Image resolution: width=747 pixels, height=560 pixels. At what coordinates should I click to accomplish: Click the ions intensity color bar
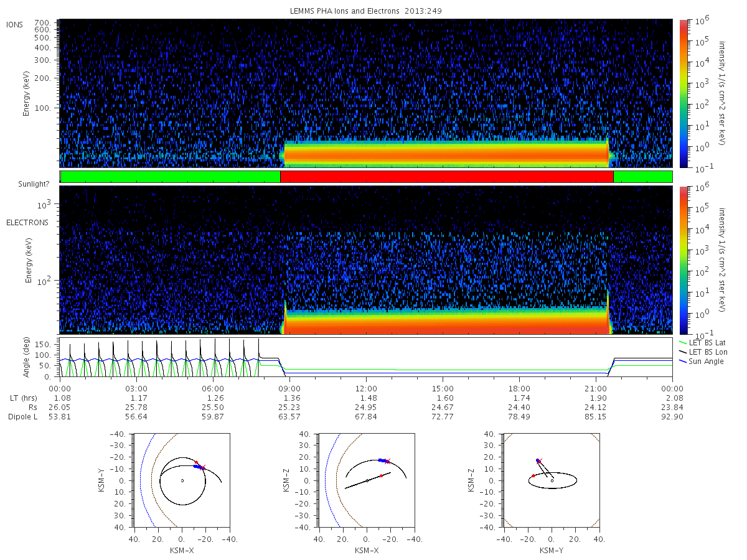pyautogui.click(x=683, y=93)
